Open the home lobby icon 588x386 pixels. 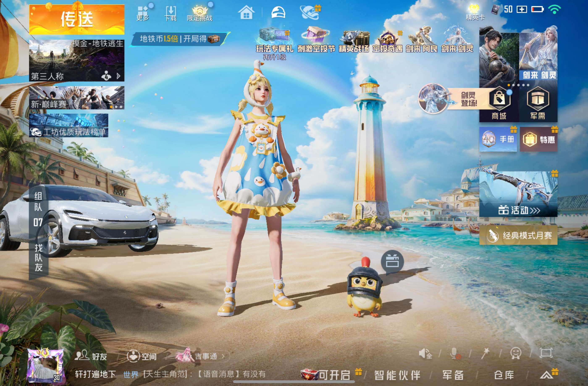pos(246,12)
